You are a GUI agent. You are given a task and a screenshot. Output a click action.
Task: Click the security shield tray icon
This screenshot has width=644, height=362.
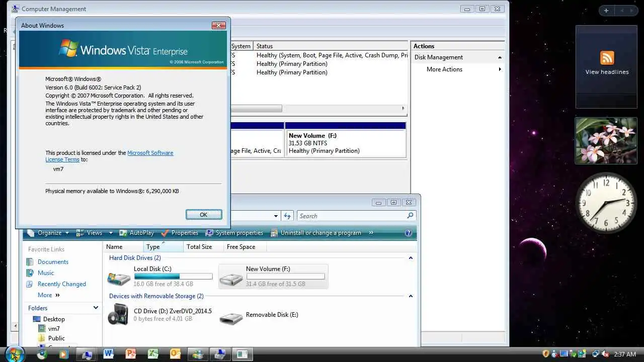(x=546, y=354)
